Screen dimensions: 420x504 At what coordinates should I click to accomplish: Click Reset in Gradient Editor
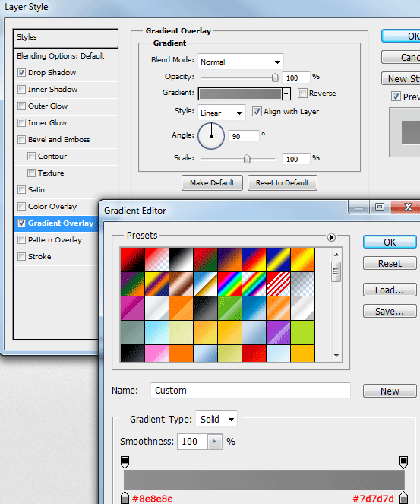pyautogui.click(x=390, y=263)
